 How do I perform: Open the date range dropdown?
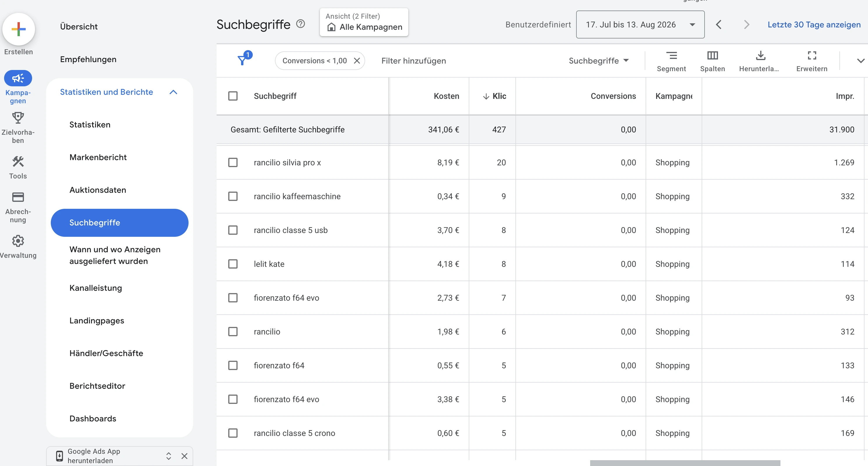[x=640, y=24]
